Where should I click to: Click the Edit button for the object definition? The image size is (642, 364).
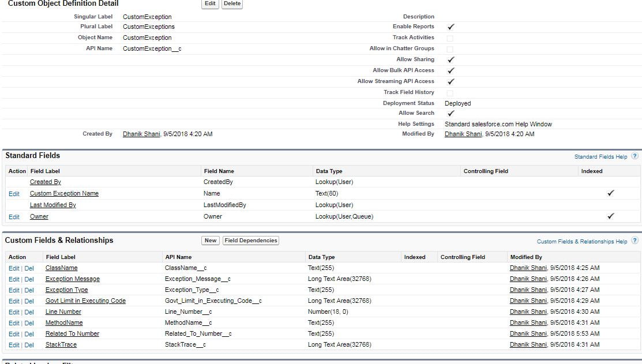[x=209, y=4]
